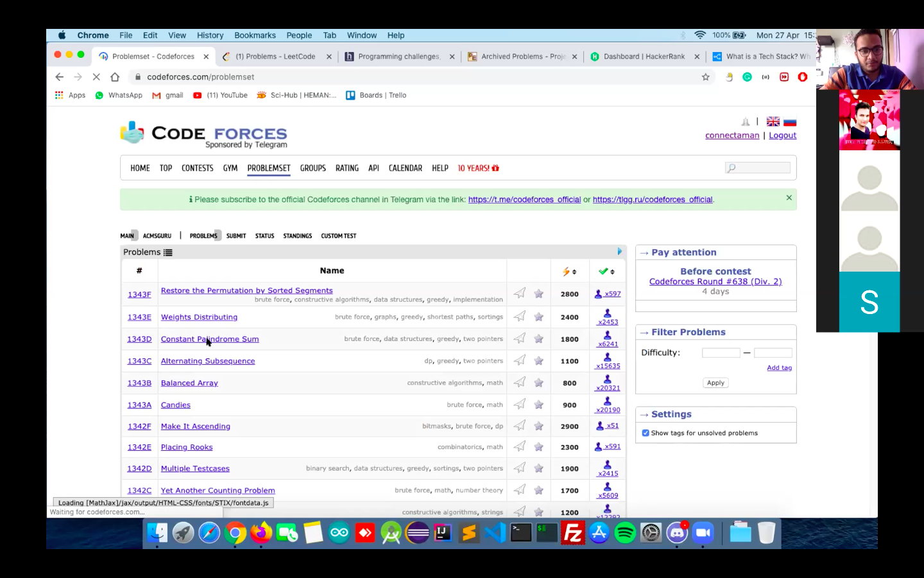Star the Alternating Subsequence problem
Viewport: 924px width, 578px height.
coord(539,361)
